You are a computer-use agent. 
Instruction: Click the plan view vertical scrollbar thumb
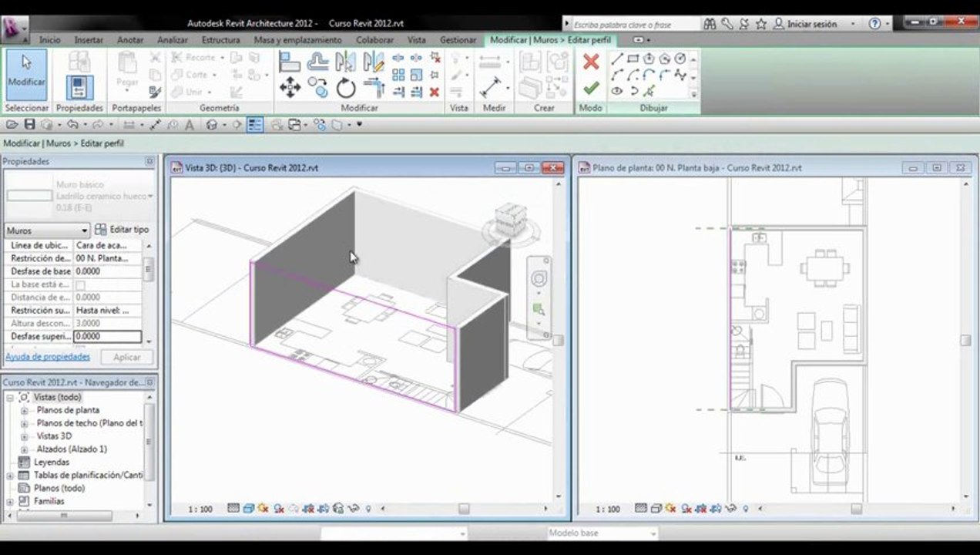coord(965,340)
